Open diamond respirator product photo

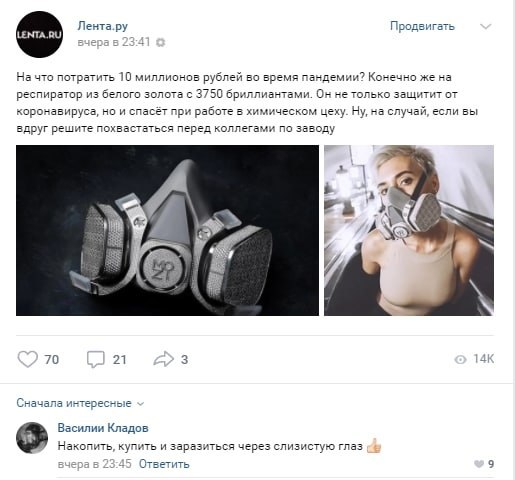tap(167, 230)
